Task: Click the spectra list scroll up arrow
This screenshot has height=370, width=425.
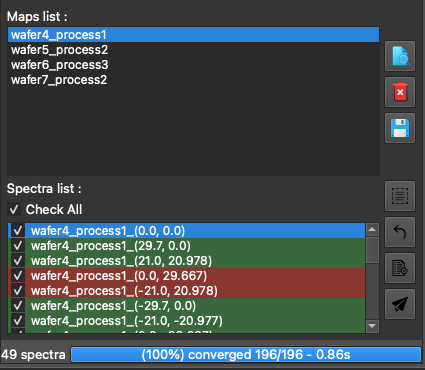Action: [372, 229]
